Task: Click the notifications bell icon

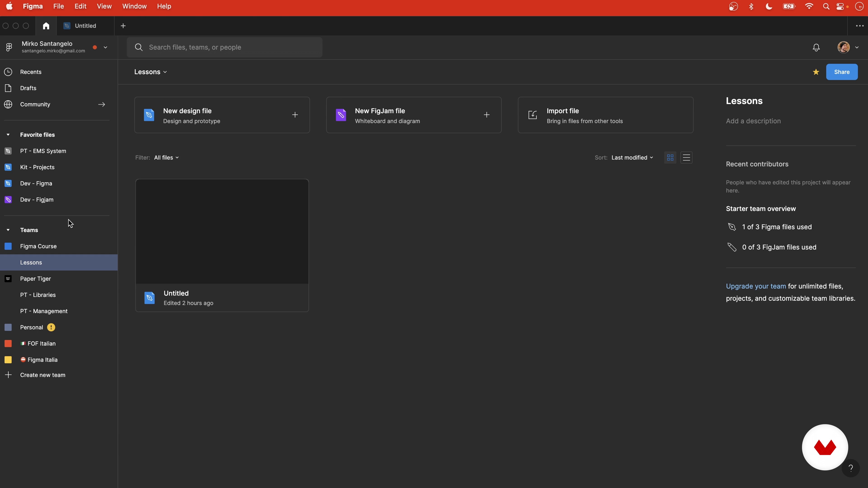Action: [816, 47]
